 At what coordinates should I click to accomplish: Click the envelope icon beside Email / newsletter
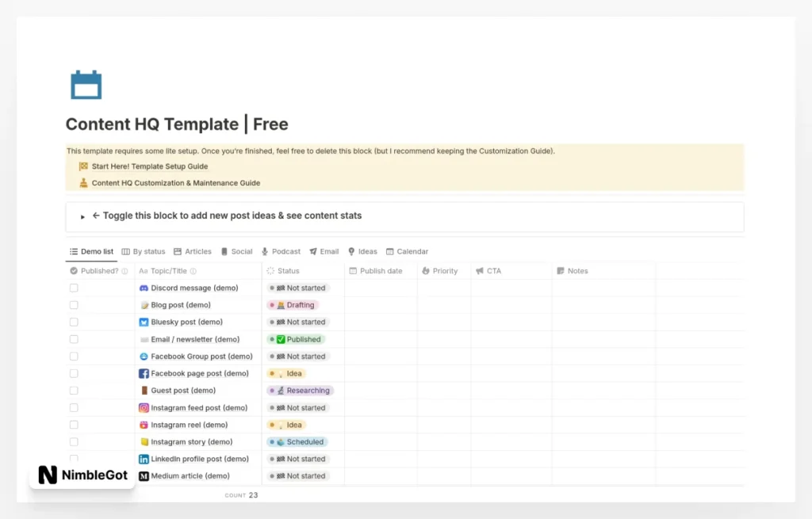(144, 339)
